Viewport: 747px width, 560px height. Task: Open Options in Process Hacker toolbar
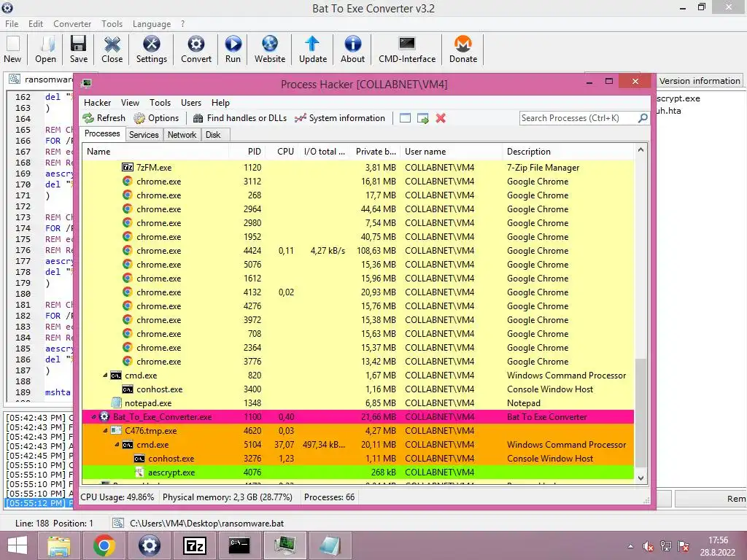point(156,118)
